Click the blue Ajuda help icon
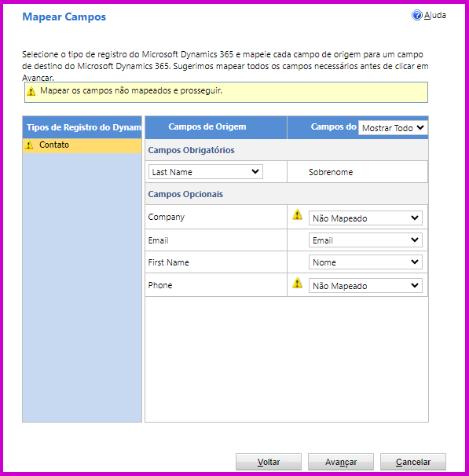469x476 pixels. point(417,15)
